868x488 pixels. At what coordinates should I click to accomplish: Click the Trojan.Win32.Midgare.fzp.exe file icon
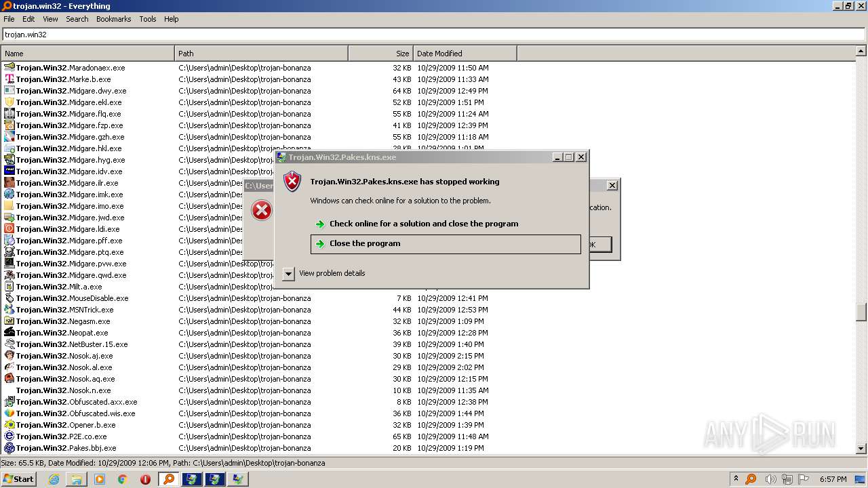pos(9,125)
